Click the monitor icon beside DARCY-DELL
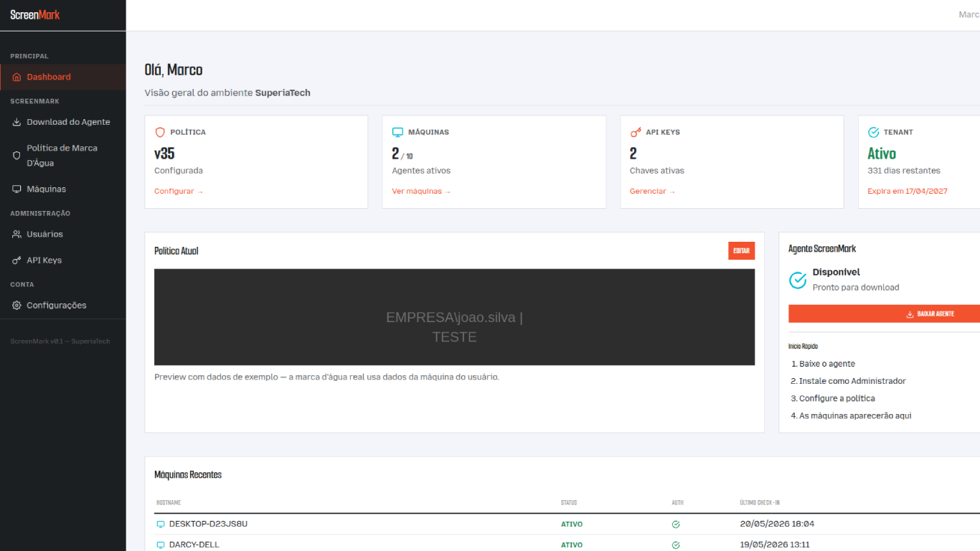Screen dimensions: 980x551 (x=161, y=545)
